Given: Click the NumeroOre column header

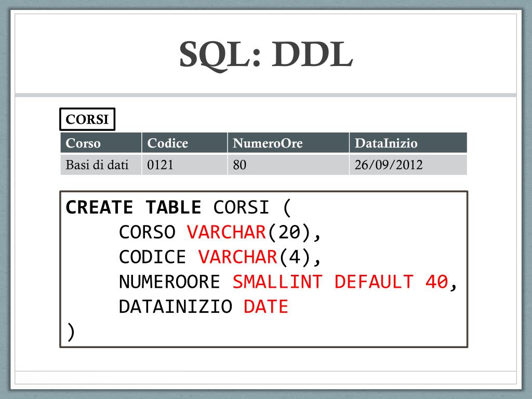Looking at the screenshot, I should click(288, 143).
